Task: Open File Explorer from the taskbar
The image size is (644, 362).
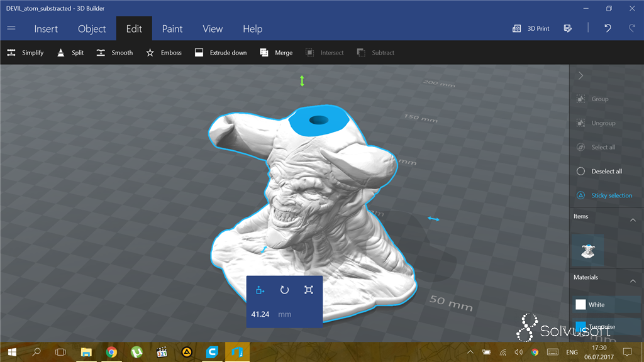Action: click(86, 352)
